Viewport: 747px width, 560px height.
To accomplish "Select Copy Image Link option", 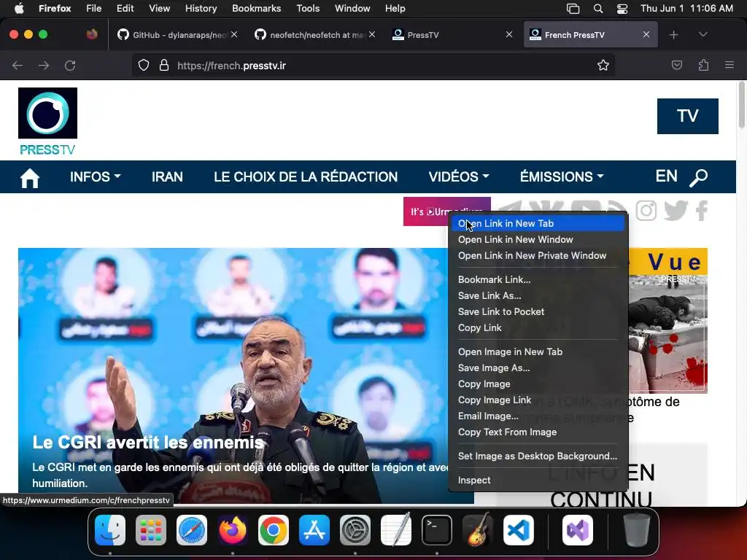I will (x=538, y=400).
